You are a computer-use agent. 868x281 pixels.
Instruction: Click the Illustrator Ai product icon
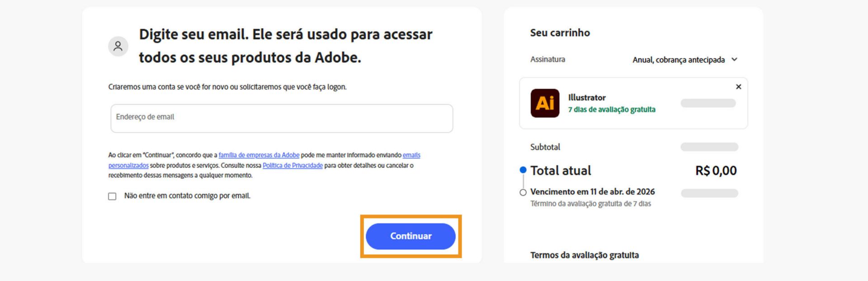[x=545, y=104]
